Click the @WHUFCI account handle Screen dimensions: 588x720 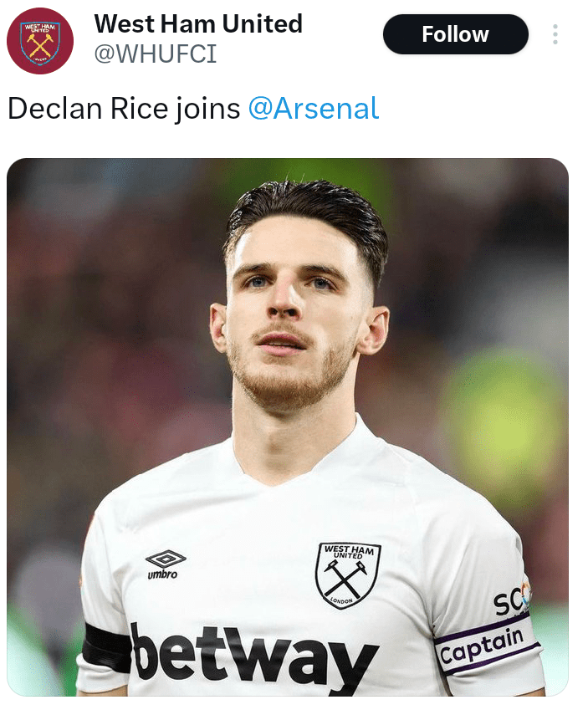pyautogui.click(x=155, y=54)
